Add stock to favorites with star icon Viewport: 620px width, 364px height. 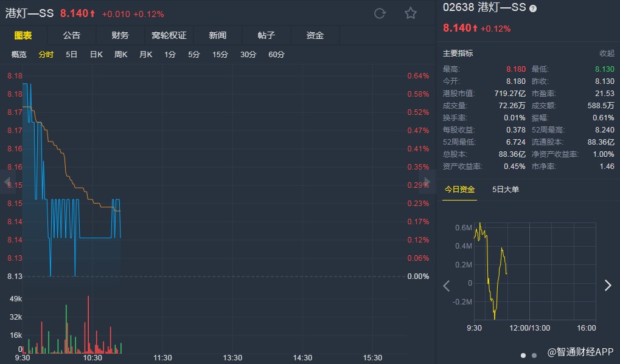411,13
